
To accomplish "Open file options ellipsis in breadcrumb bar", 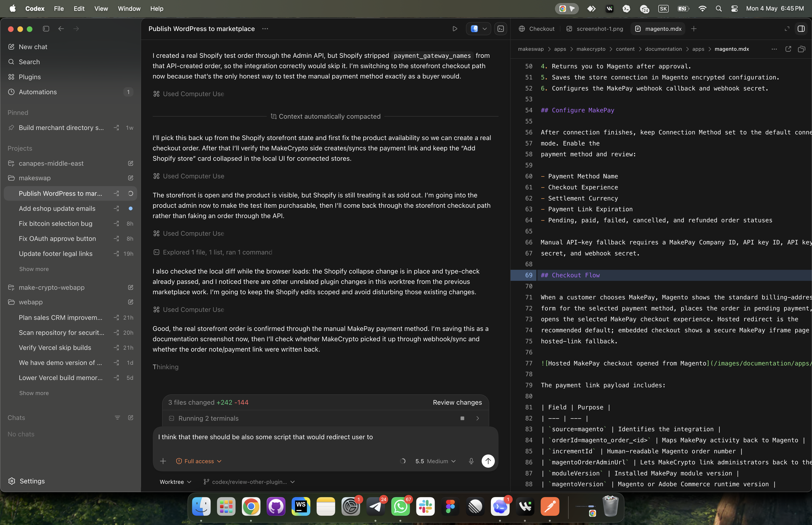I will (x=774, y=49).
